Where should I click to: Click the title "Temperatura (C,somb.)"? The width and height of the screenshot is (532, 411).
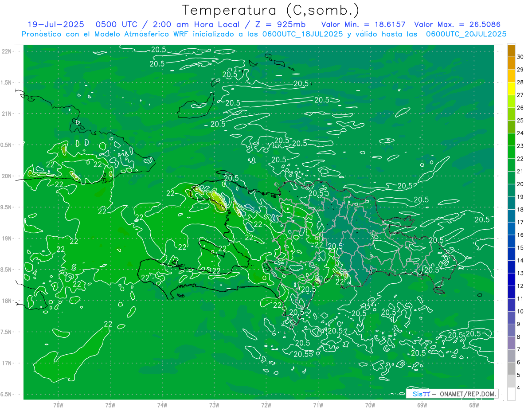(271, 11)
